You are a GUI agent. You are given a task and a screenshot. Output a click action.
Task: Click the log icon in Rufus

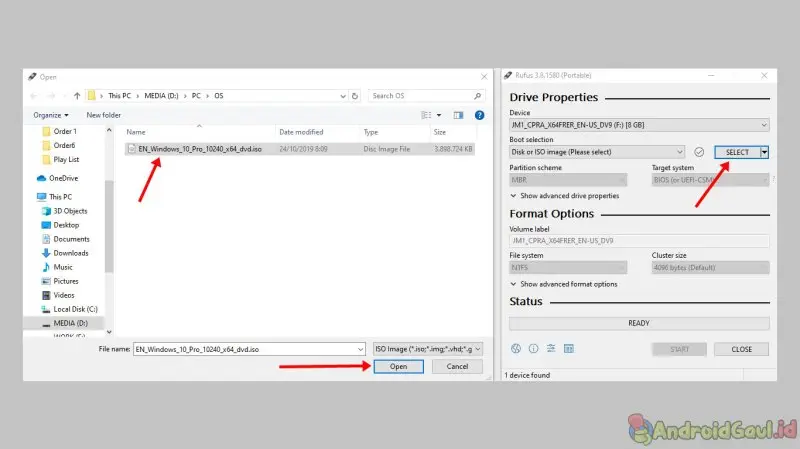(569, 348)
